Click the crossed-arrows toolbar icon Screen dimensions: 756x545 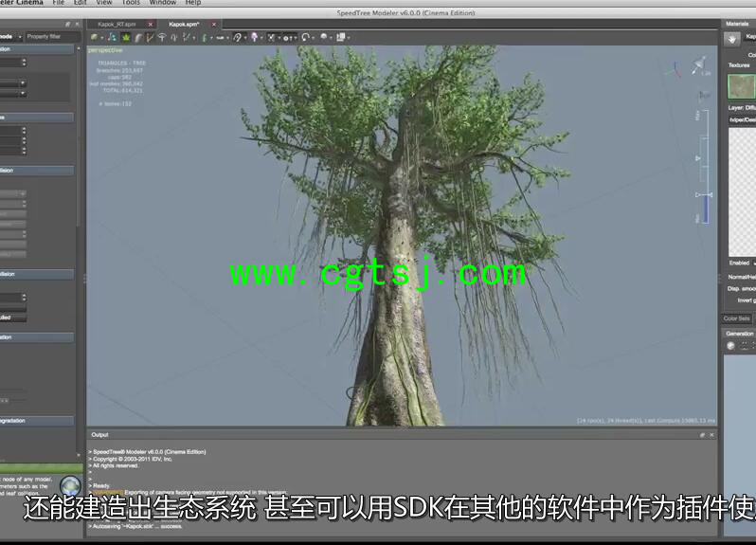coord(271,37)
